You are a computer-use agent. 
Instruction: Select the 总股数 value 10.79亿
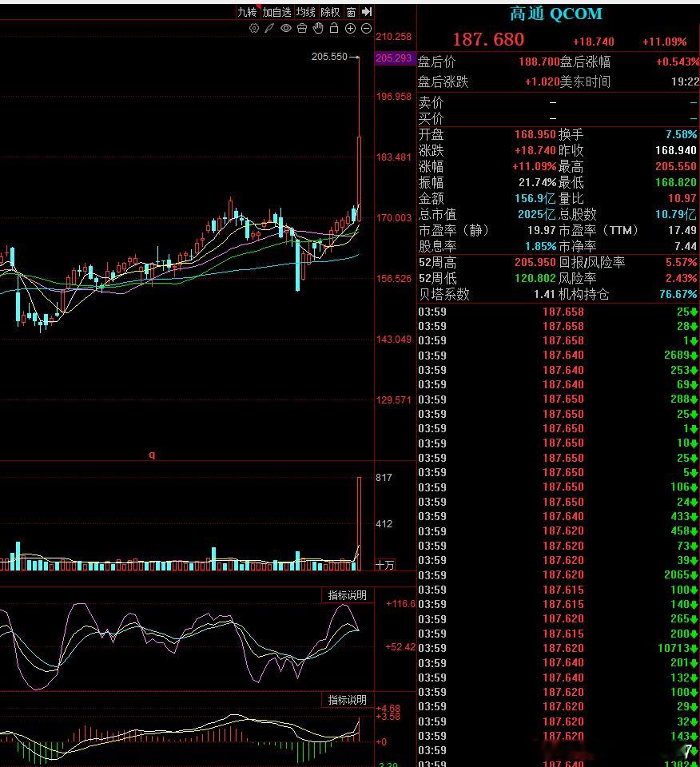(x=676, y=214)
